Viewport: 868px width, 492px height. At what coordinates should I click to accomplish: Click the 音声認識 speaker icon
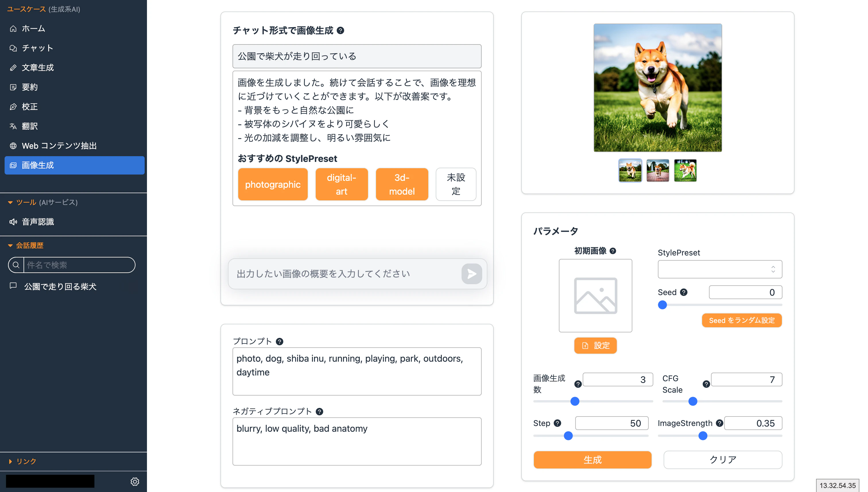13,222
